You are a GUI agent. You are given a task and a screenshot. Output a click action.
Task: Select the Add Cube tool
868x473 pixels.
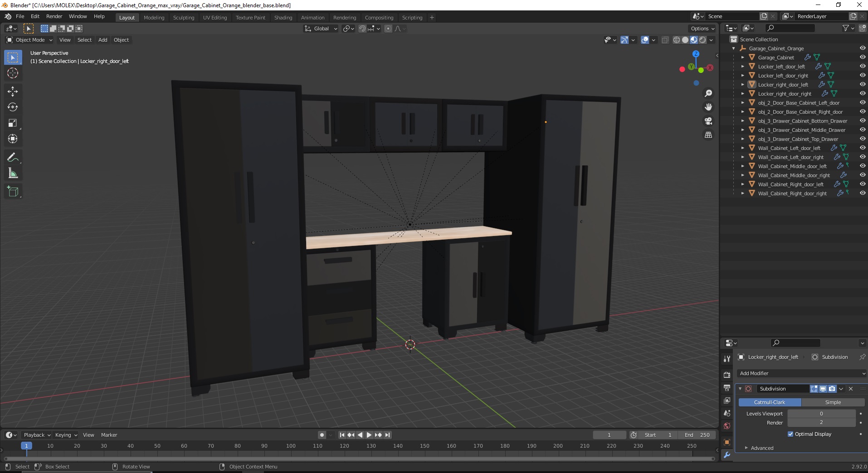[13, 191]
